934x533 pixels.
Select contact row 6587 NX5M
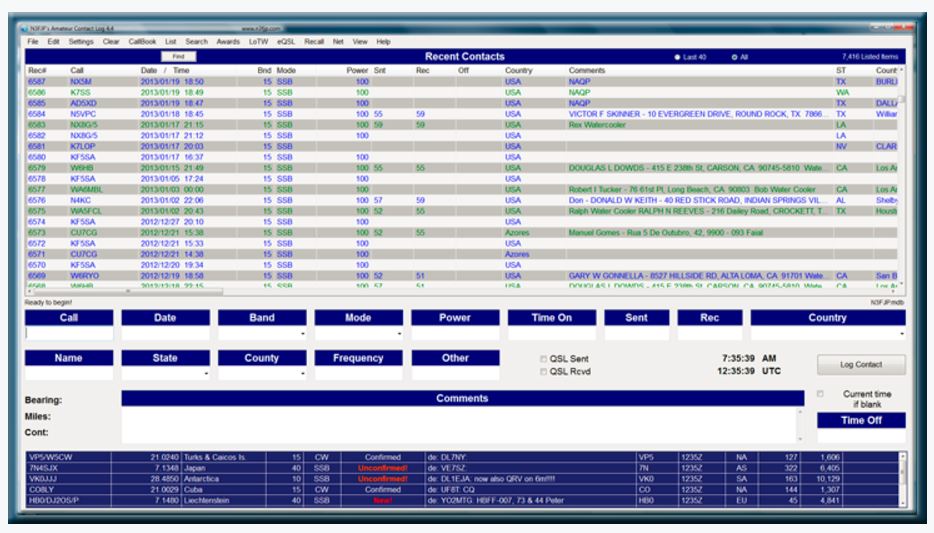pyautogui.click(x=462, y=82)
